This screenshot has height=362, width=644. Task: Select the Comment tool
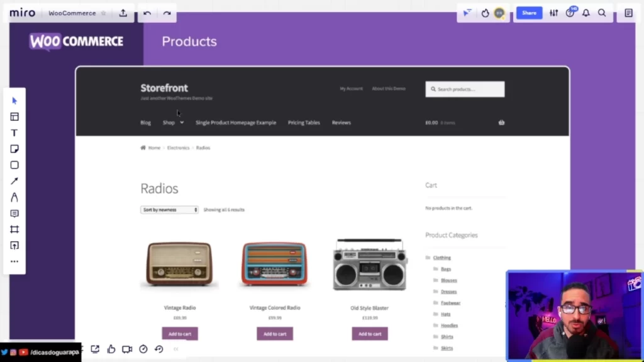tap(14, 214)
